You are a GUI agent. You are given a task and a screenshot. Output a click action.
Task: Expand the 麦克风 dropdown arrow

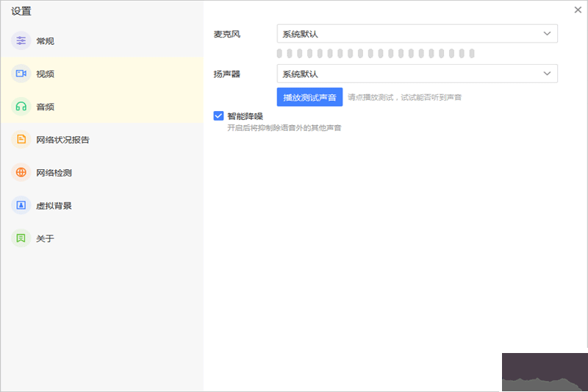pyautogui.click(x=547, y=34)
